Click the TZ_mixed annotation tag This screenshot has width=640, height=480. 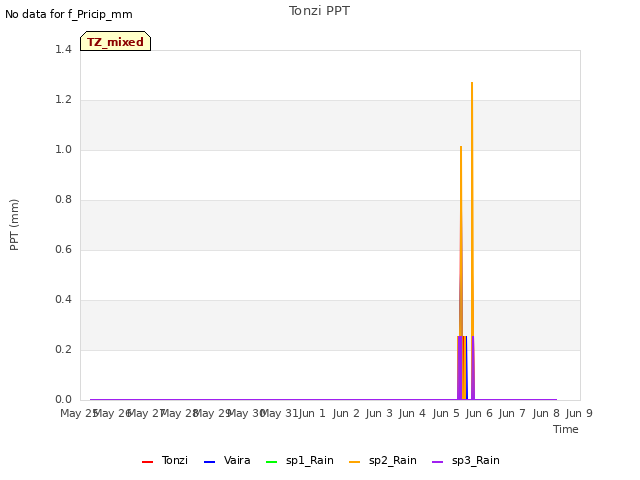pos(116,41)
